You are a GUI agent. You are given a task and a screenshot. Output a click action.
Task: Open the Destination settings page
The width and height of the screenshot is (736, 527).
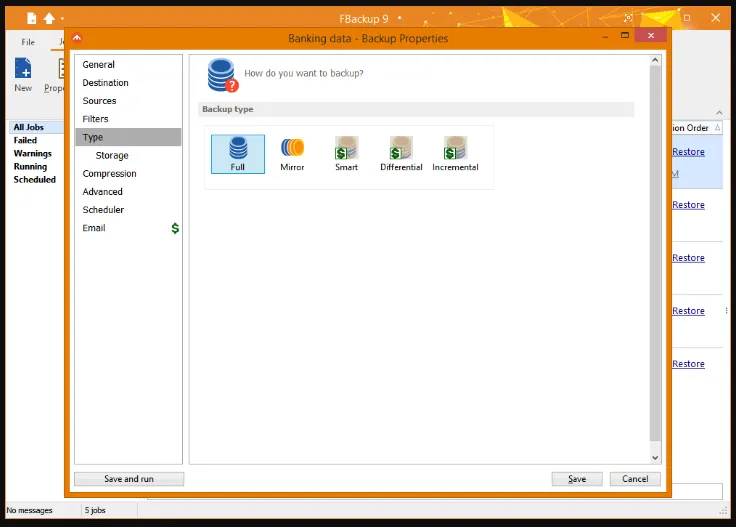105,83
